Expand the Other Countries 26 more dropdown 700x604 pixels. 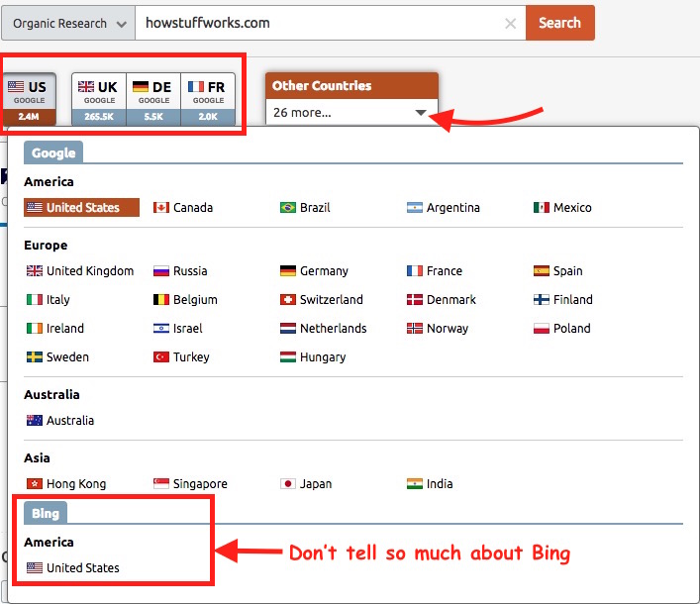[351, 112]
